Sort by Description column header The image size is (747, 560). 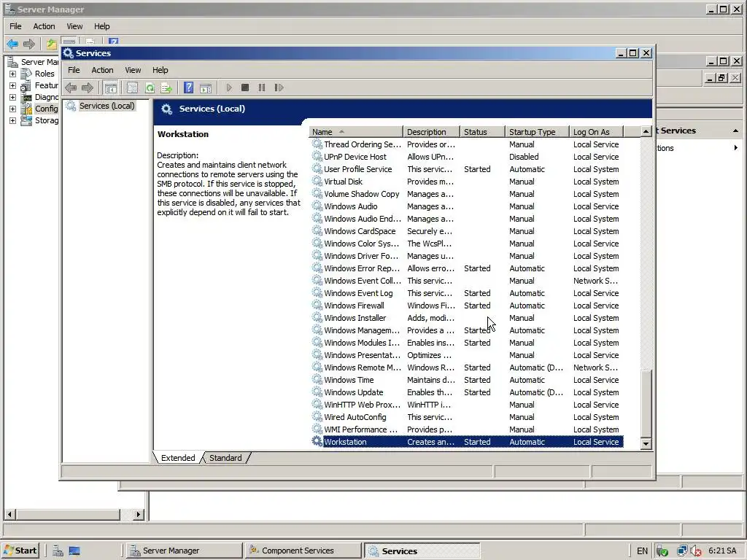click(432, 132)
